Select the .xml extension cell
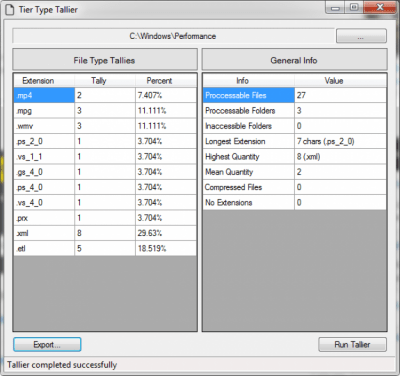Image resolution: width=400 pixels, height=376 pixels. coord(44,233)
